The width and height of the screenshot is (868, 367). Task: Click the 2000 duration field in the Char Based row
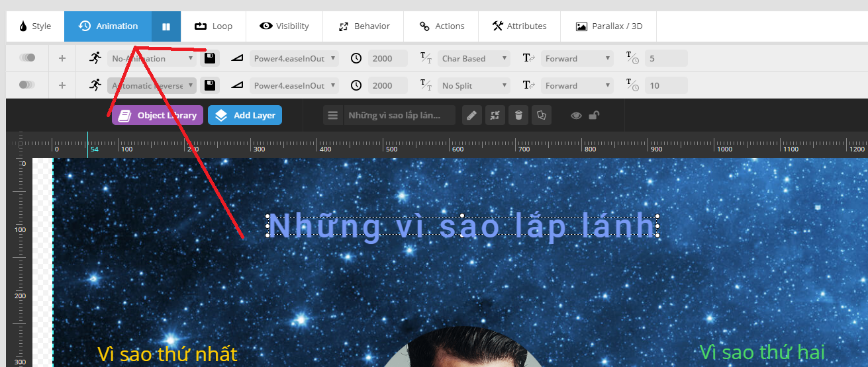[389, 58]
